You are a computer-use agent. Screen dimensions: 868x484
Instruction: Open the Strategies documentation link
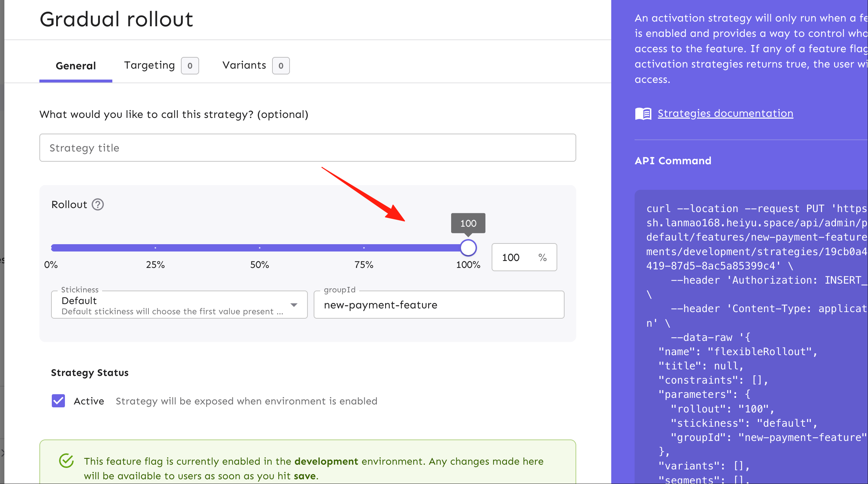[725, 114]
